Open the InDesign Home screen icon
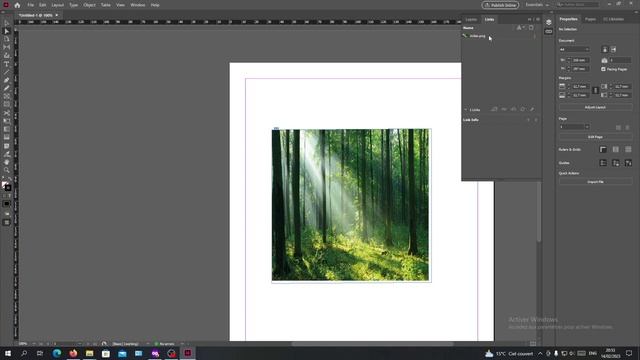The width and height of the screenshot is (640, 360). [x=17, y=5]
